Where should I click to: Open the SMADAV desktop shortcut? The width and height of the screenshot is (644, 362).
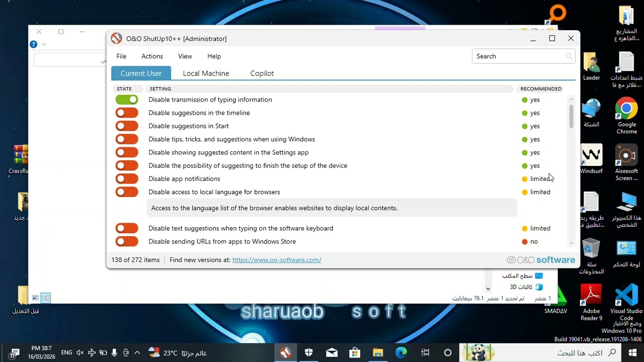coord(556,301)
